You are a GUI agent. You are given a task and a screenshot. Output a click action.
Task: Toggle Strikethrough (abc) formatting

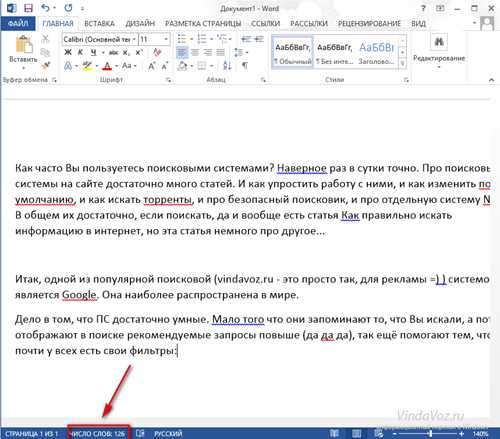[114, 53]
